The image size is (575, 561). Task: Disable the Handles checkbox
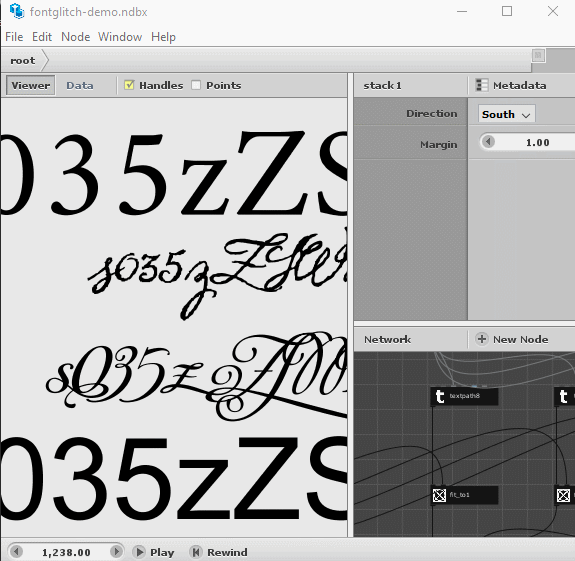click(129, 85)
